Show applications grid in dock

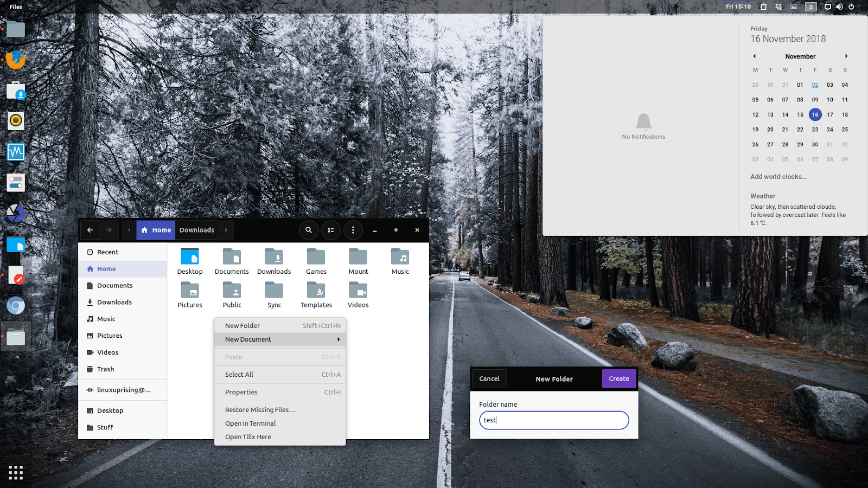pyautogui.click(x=16, y=472)
